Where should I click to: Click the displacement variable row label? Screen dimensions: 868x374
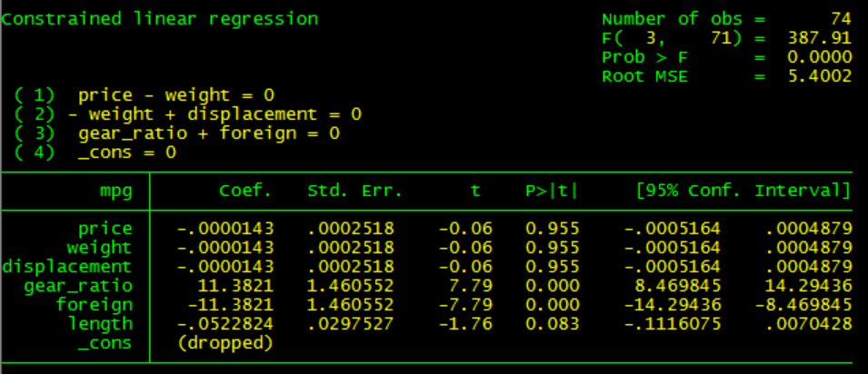(x=67, y=267)
